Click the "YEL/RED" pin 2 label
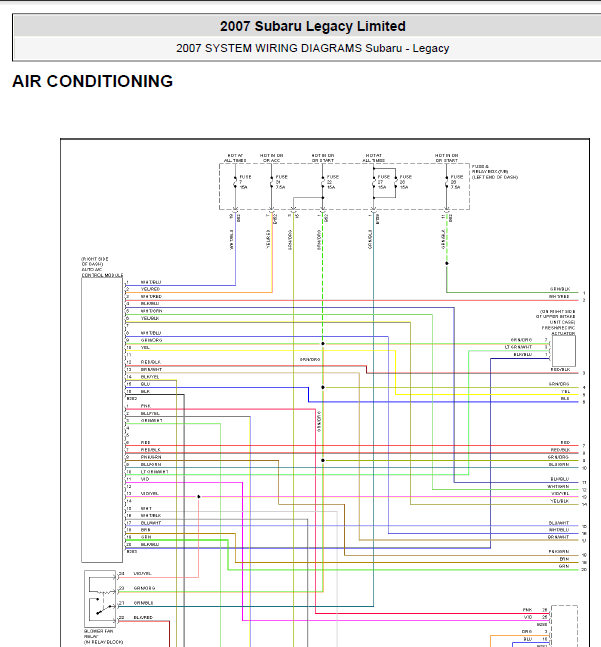The height and width of the screenshot is (647, 601). click(x=151, y=289)
